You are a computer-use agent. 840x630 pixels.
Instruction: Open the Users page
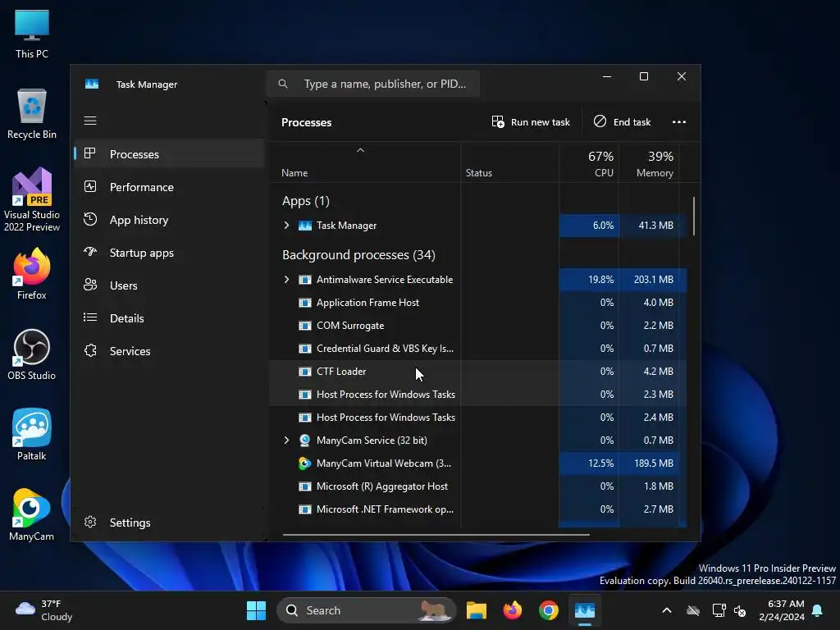click(x=169, y=285)
